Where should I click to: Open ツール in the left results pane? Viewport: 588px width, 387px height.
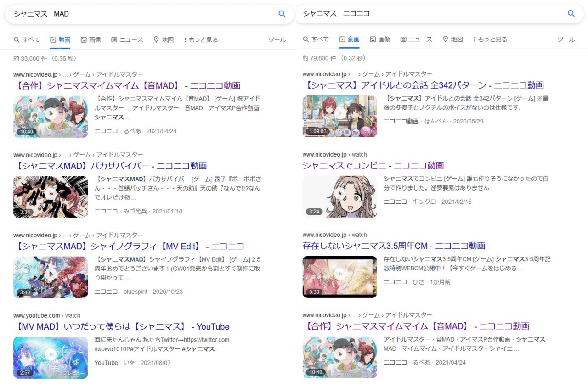(277, 40)
